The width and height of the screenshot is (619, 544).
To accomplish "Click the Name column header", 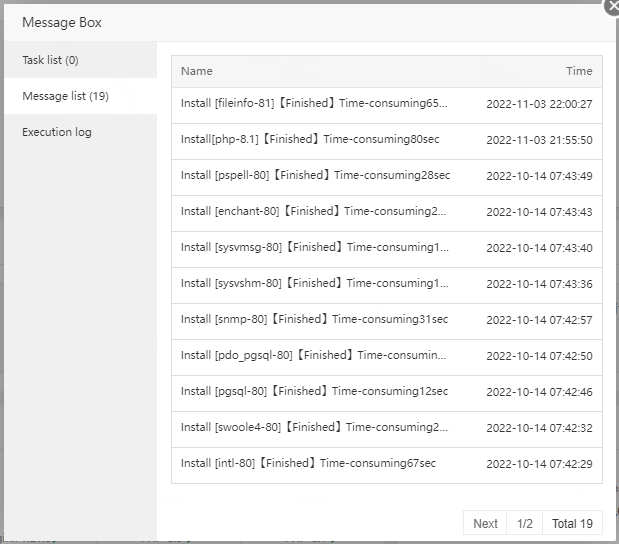I will coord(197,71).
